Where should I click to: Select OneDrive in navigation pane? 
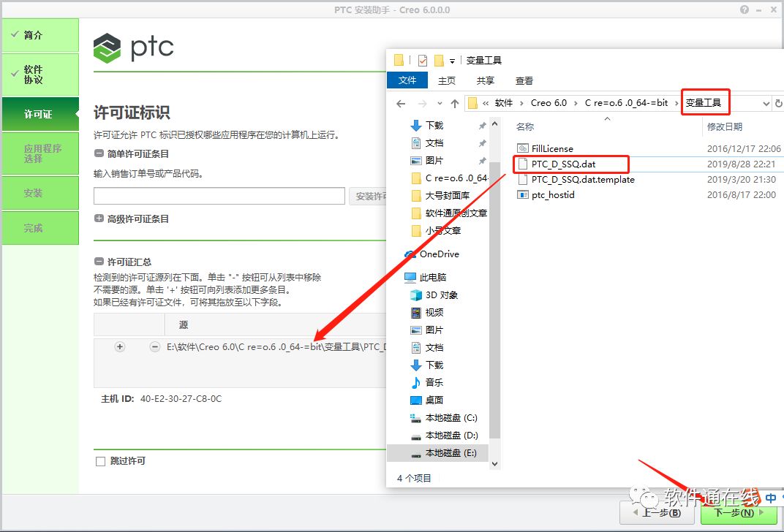[x=432, y=254]
